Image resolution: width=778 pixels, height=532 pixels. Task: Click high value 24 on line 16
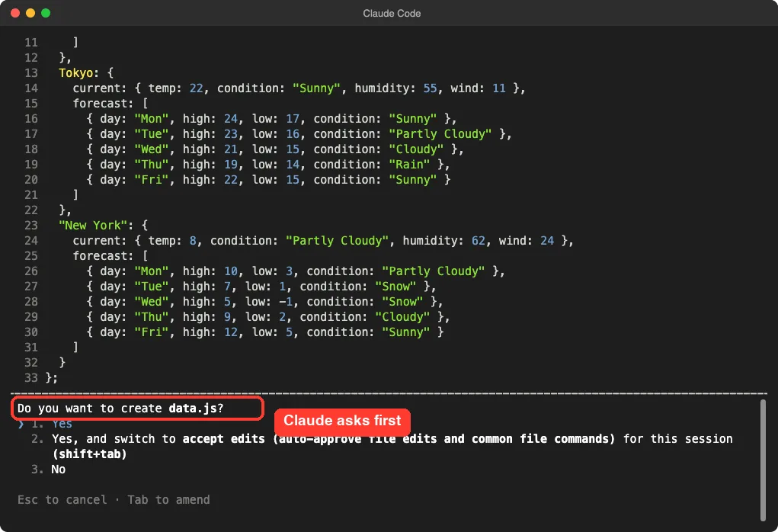click(x=230, y=119)
